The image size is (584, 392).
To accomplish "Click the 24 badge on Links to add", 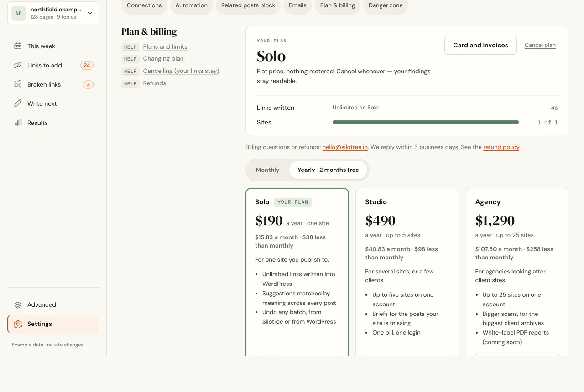I will click(87, 65).
